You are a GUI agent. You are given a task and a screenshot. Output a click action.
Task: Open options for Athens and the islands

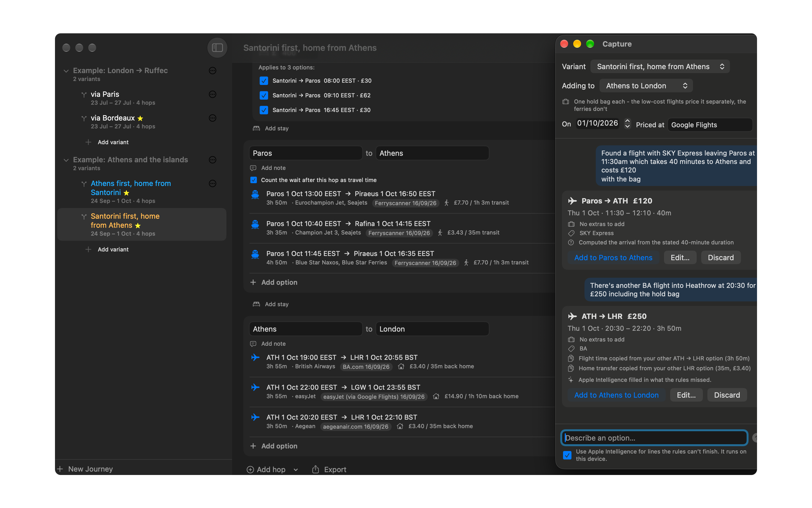pos(212,159)
